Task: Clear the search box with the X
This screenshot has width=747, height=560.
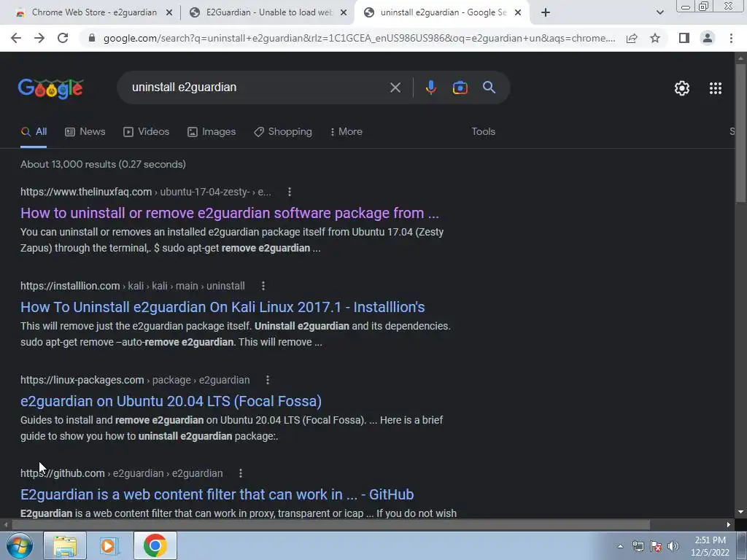Action: pyautogui.click(x=395, y=87)
